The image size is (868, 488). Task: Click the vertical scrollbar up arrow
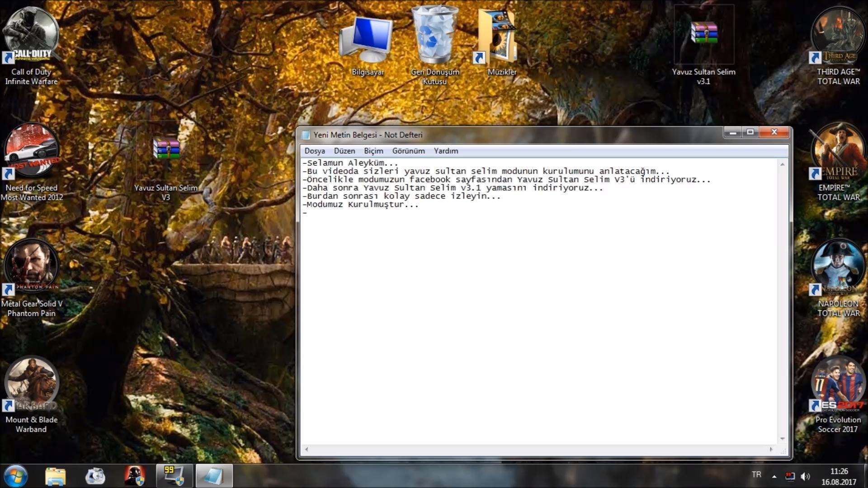click(783, 164)
